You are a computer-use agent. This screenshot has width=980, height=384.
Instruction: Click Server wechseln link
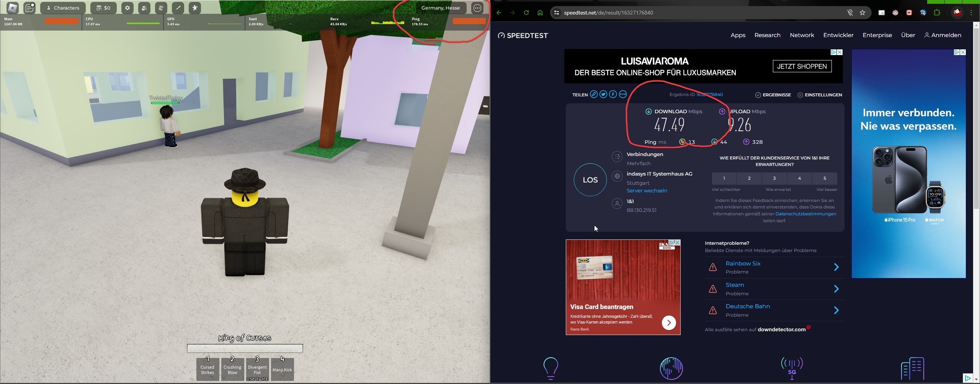[x=647, y=190]
